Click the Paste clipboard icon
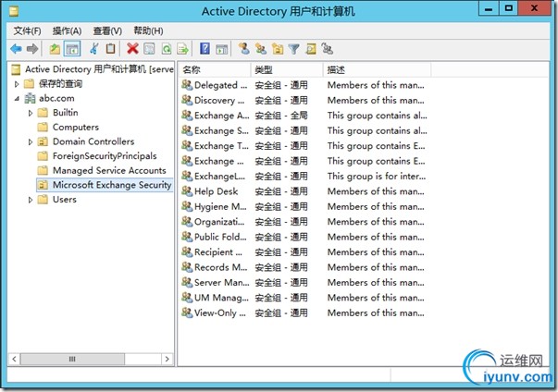 [x=111, y=49]
